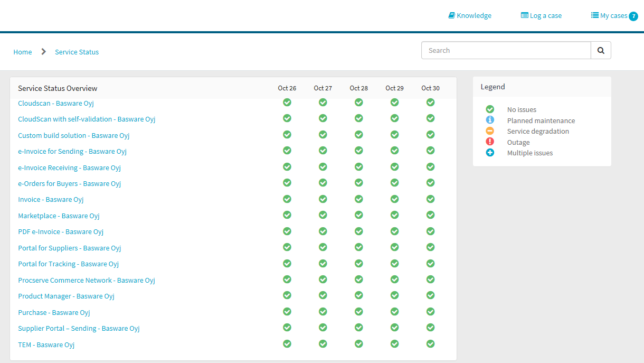Click Portal for Tracking status Oct 30
The image size is (644, 363).
coord(431,263)
